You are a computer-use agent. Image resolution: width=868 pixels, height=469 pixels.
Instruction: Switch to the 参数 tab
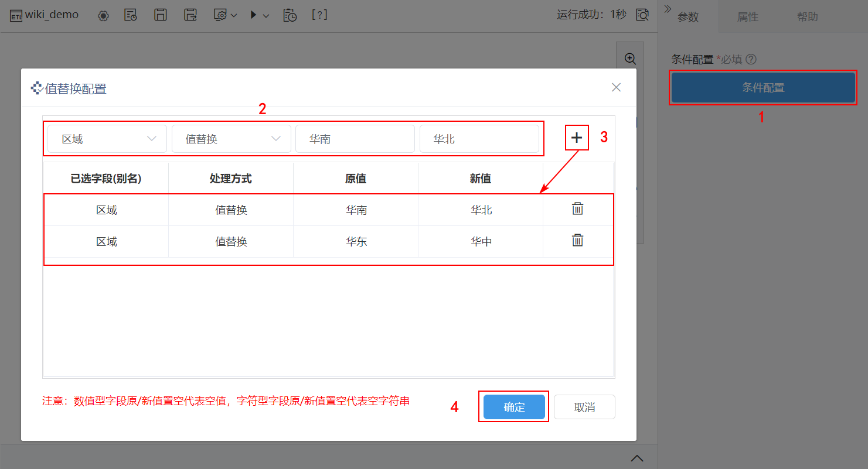688,17
